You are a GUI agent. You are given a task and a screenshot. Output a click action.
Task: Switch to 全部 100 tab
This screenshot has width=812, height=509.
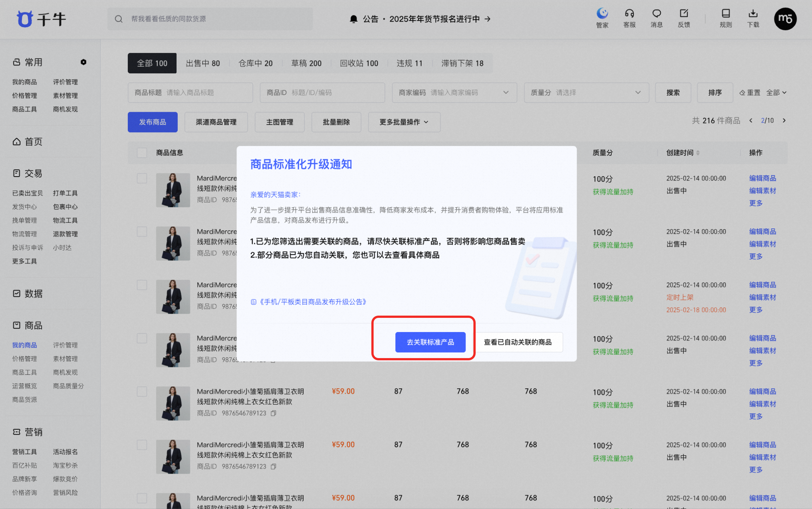point(152,63)
